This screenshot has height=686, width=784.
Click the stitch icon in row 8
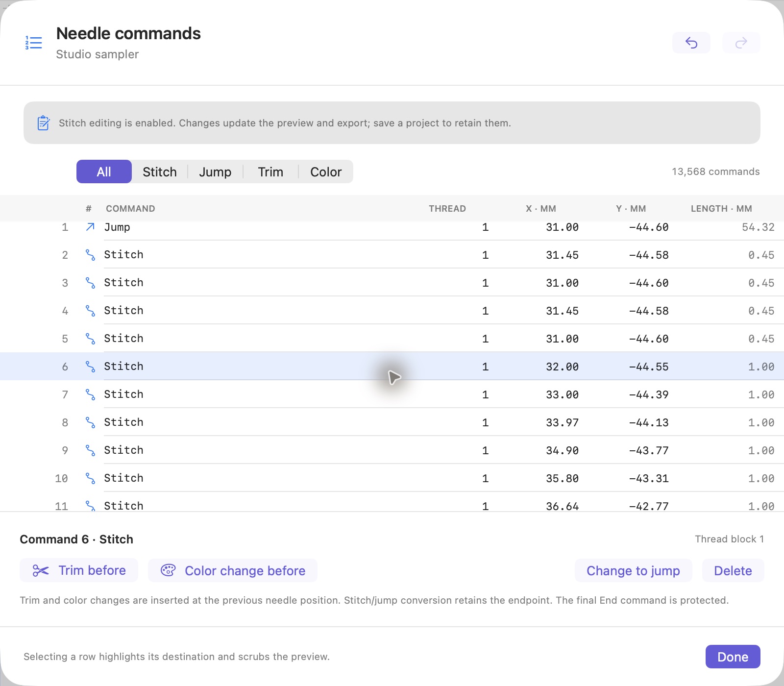tap(90, 422)
